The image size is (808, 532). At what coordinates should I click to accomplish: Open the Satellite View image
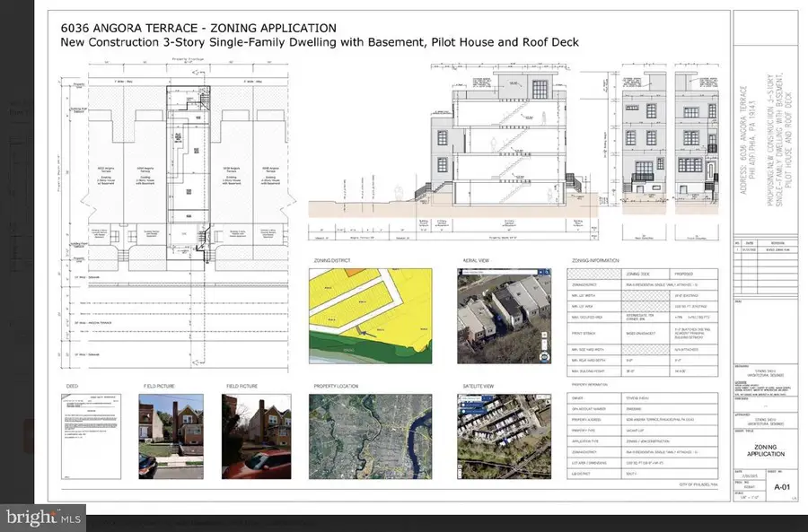[504, 437]
